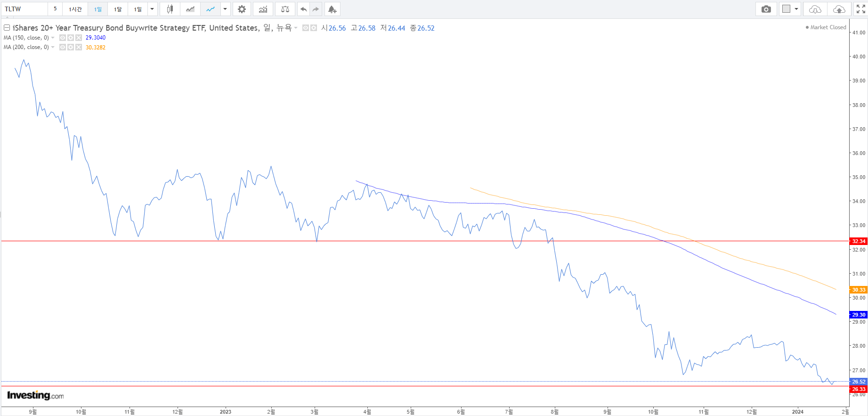The height and width of the screenshot is (416, 868).
Task: Expand MA (200, close, 0) dropdown arrow
Action: [x=53, y=47]
